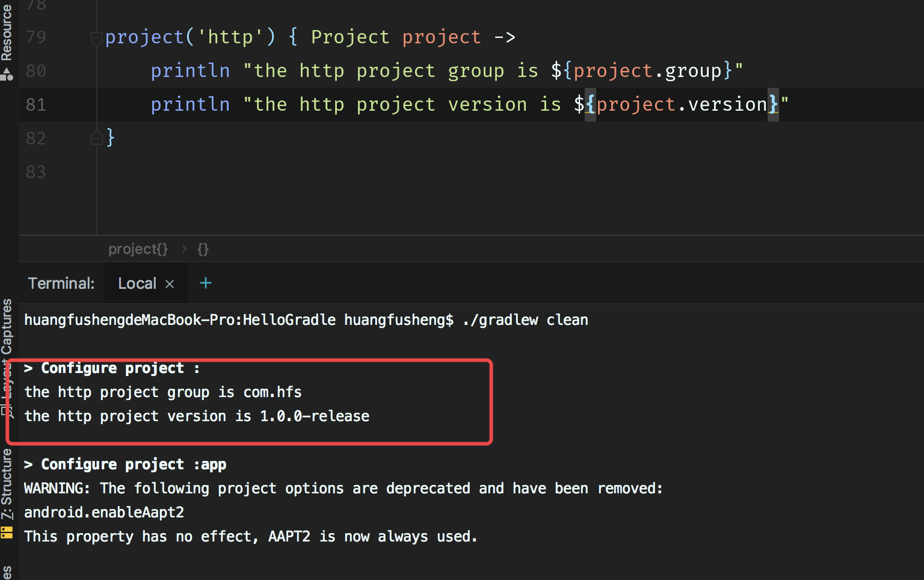The image size is (924, 580).
Task: Click the 'Terminal:' panel label
Action: pyautogui.click(x=61, y=283)
